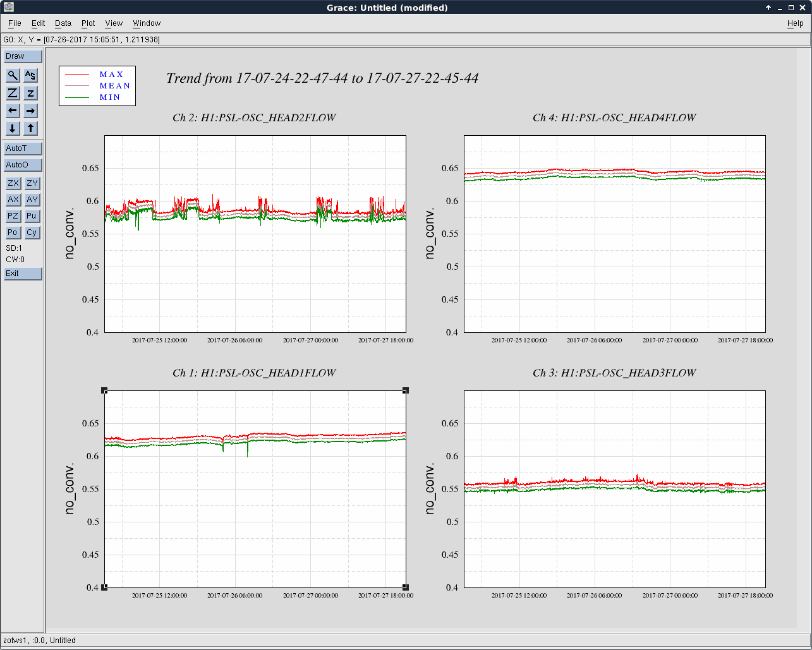Viewport: 812px width, 650px height.
Task: Click the AX autoscale-X button
Action: [x=13, y=200]
